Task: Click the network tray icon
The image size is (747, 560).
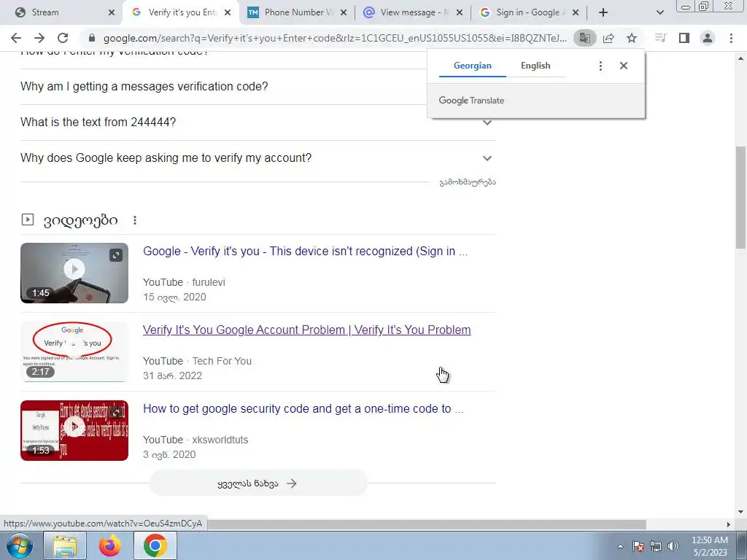Action: (x=656, y=546)
